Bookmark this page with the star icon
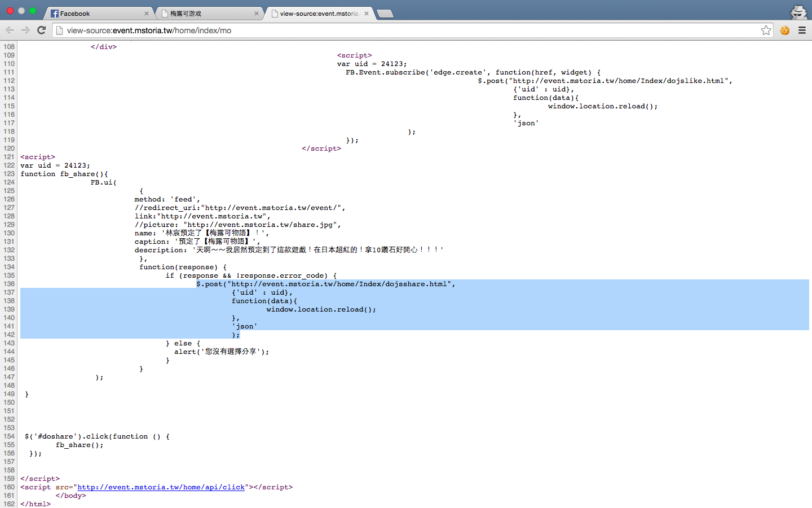 [766, 30]
